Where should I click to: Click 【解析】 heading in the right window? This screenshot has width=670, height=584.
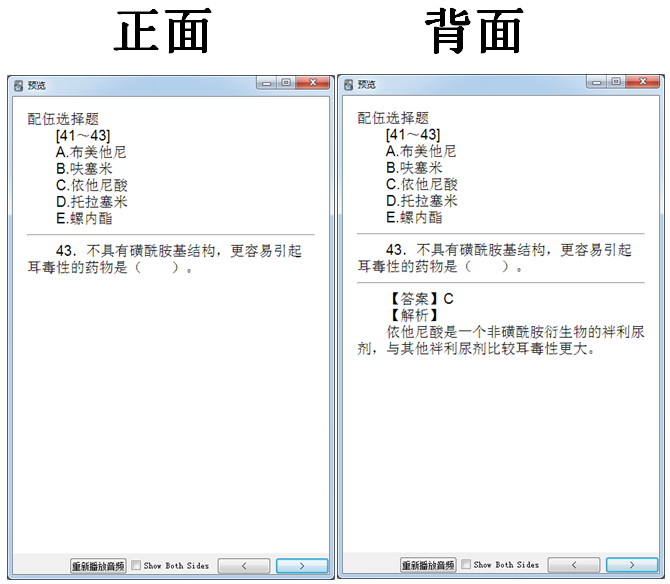pyautogui.click(x=414, y=315)
